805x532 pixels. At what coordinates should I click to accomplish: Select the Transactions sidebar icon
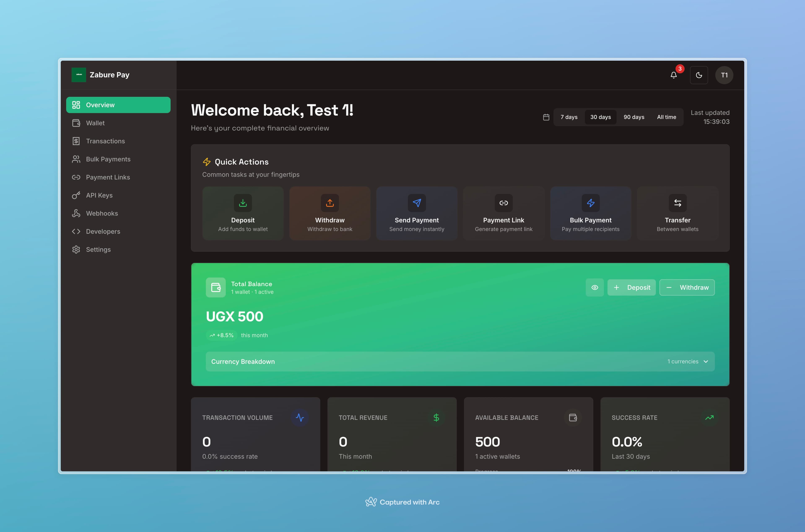[x=76, y=141]
